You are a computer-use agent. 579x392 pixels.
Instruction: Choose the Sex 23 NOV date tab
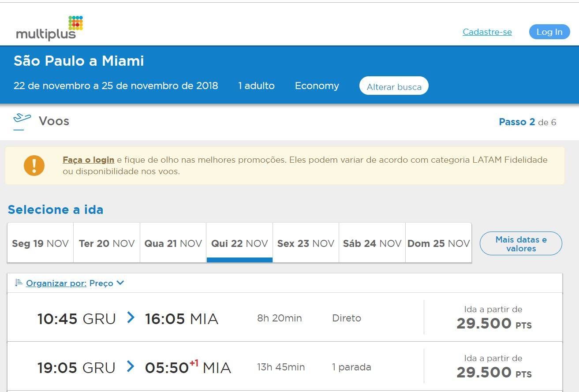pyautogui.click(x=306, y=243)
